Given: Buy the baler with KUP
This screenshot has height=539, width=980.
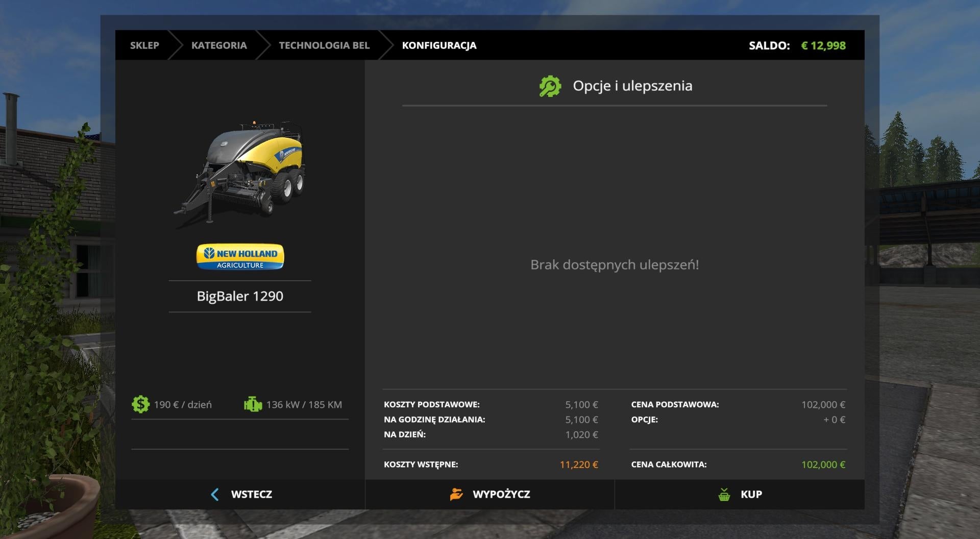Looking at the screenshot, I should [740, 494].
